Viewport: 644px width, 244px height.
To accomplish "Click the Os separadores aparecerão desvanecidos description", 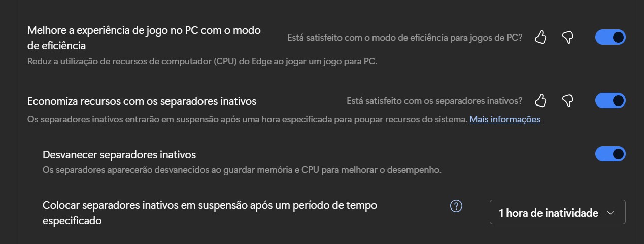I will click(x=242, y=169).
